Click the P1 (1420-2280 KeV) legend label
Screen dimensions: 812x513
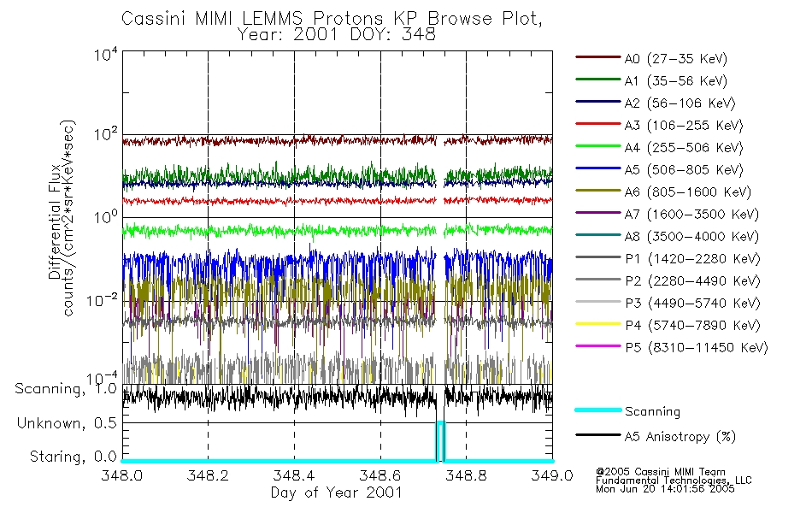coord(692,259)
